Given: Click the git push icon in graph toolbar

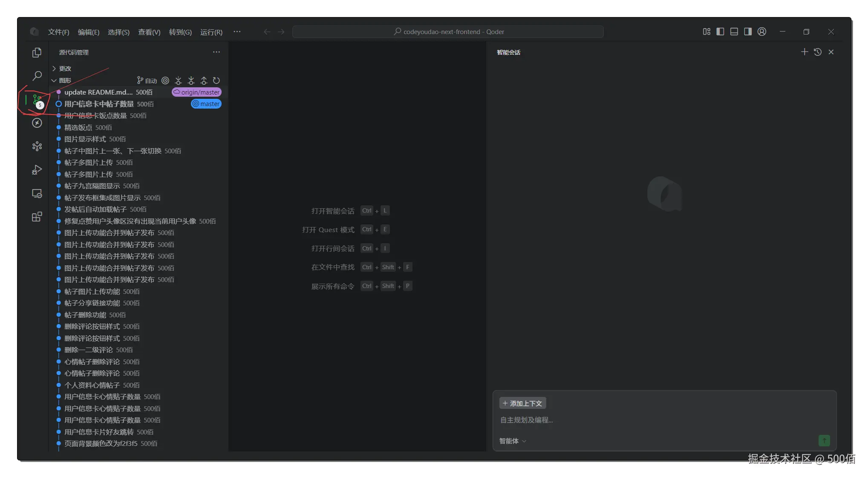Looking at the screenshot, I should point(204,80).
